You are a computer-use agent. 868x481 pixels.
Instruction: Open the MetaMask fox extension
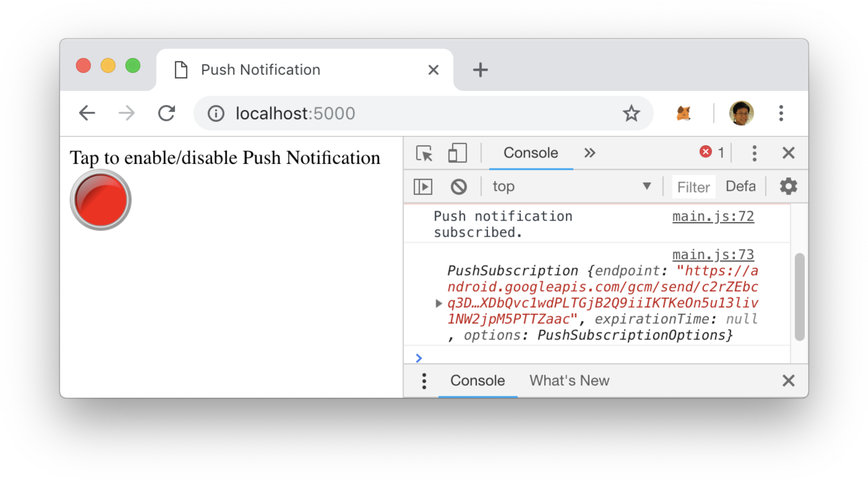684,113
